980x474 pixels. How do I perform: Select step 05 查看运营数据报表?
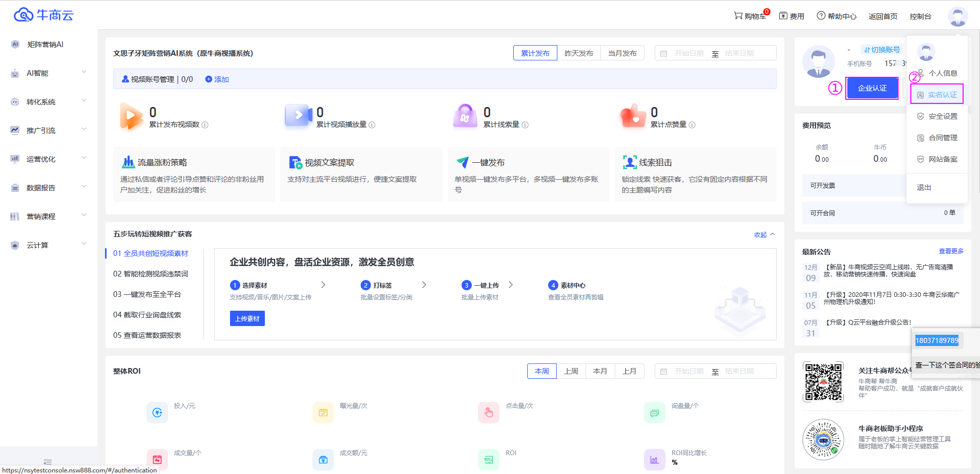(147, 335)
